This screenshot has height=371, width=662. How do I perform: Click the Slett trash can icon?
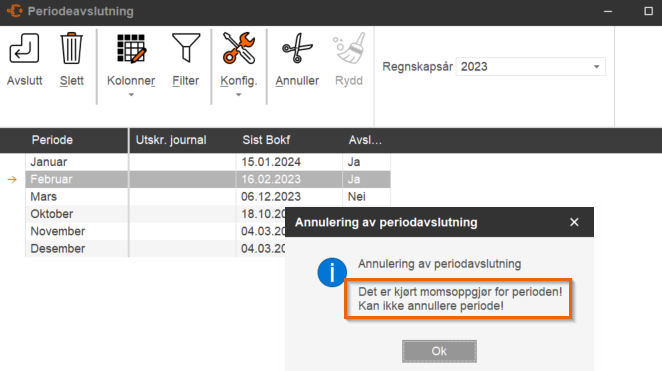pos(71,49)
